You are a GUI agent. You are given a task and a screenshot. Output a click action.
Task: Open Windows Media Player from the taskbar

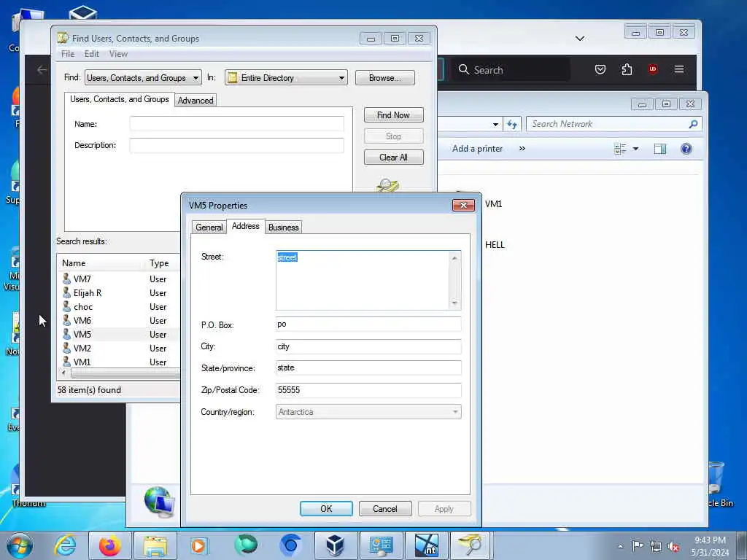click(198, 545)
